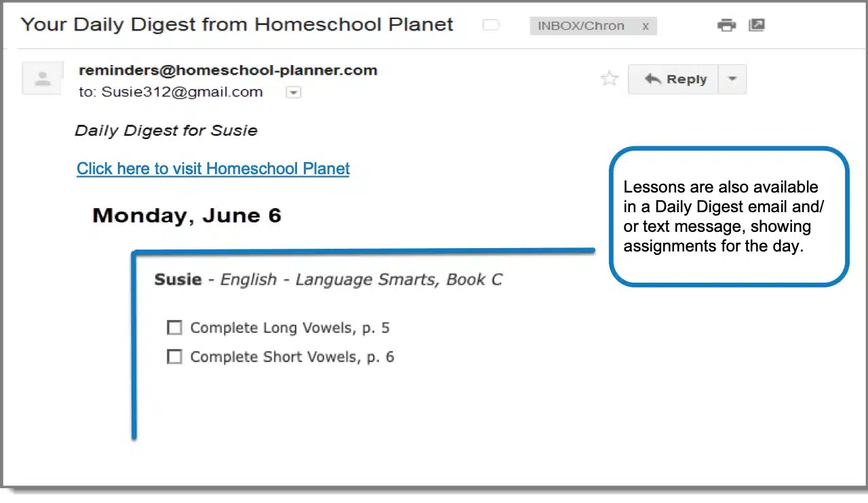Open the Click here to visit Homeschool Planet link
868x503 pixels.
[213, 169]
